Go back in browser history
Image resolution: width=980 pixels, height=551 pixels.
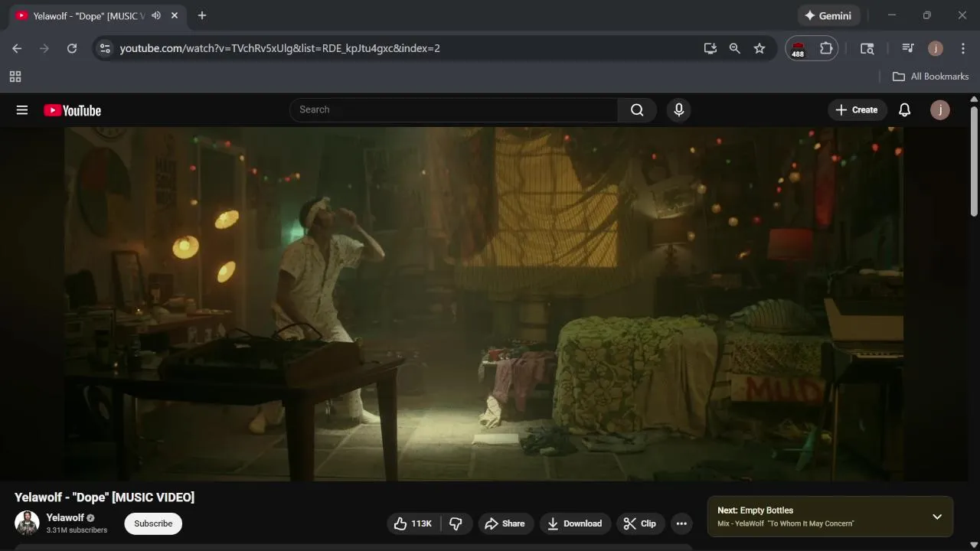(17, 48)
